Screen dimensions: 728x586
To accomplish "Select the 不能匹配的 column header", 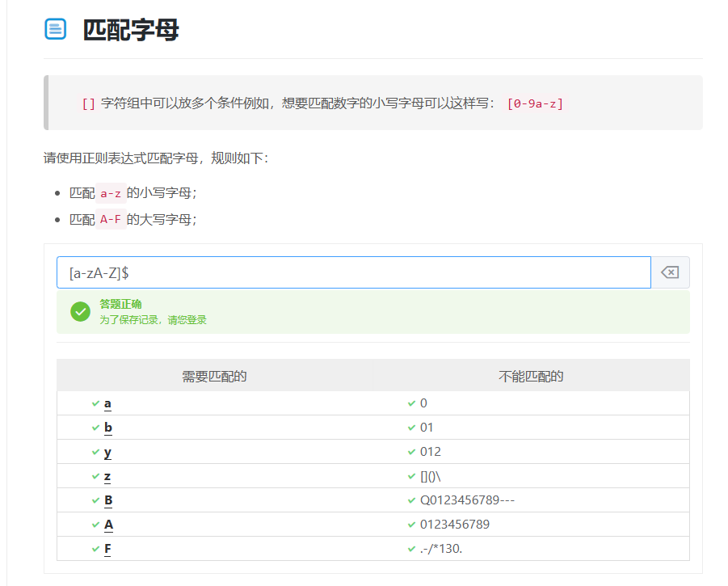I will click(x=531, y=376).
